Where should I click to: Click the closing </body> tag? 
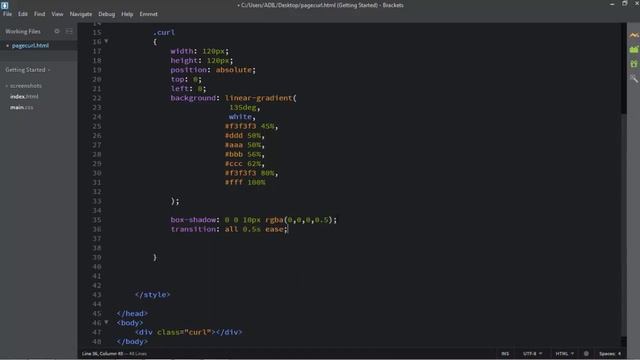click(x=132, y=341)
